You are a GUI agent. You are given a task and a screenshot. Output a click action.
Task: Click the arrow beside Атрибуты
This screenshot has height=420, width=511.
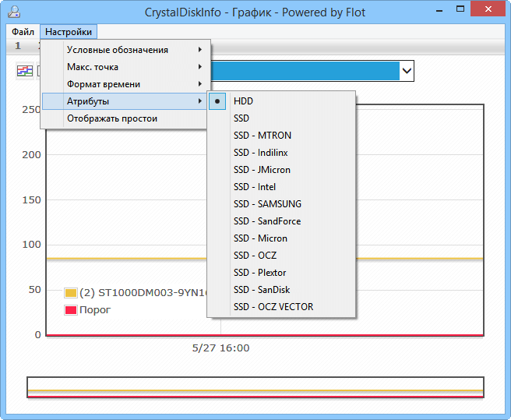point(199,101)
